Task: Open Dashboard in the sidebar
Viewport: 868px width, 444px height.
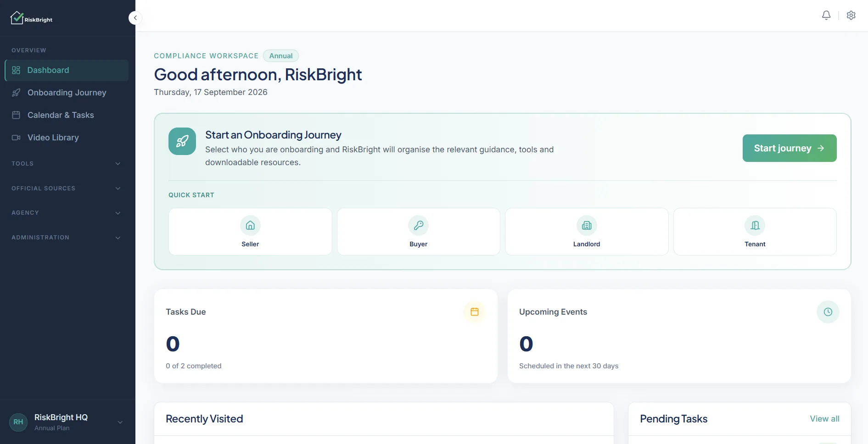Action: 67,70
